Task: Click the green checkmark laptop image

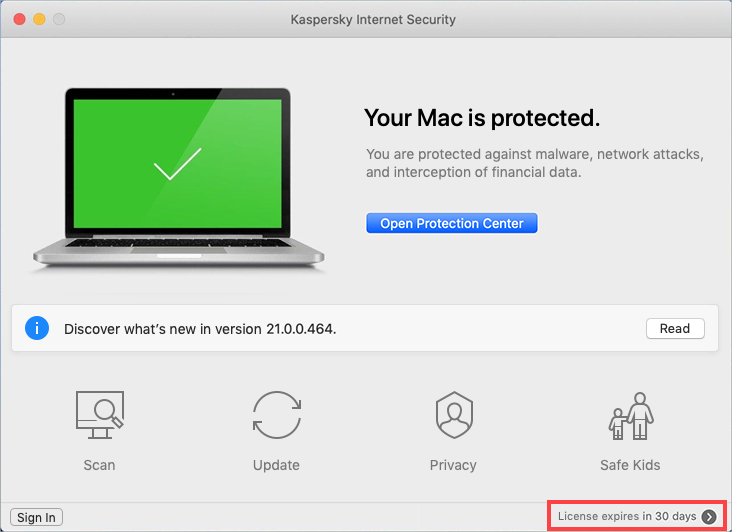Action: pyautogui.click(x=178, y=176)
